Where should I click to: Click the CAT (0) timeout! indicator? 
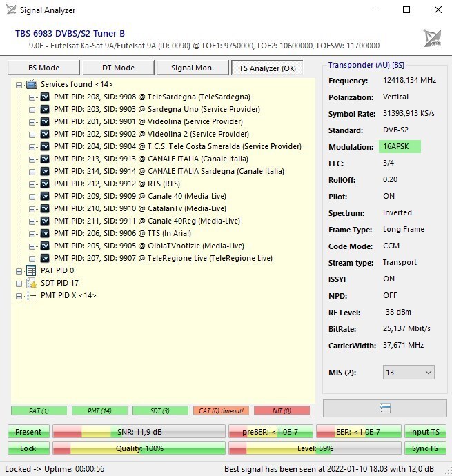point(221,410)
